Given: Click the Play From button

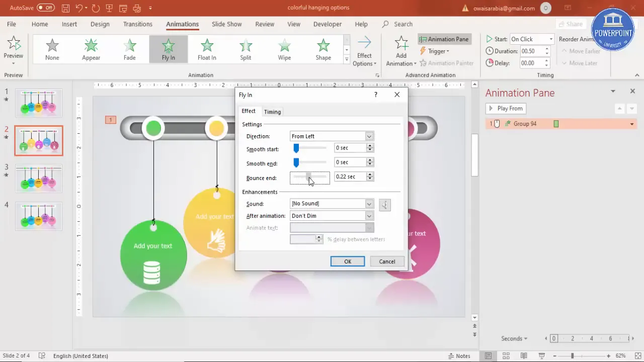Looking at the screenshot, I should (506, 109).
